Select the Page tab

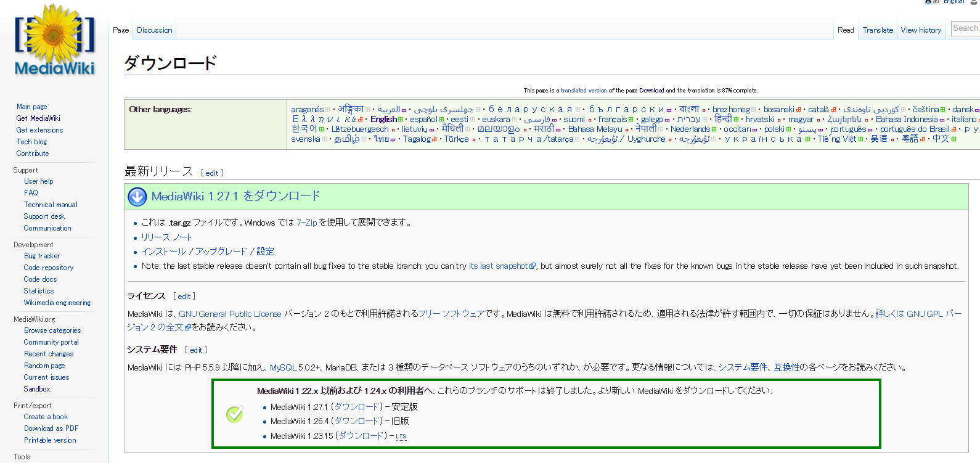[x=121, y=30]
